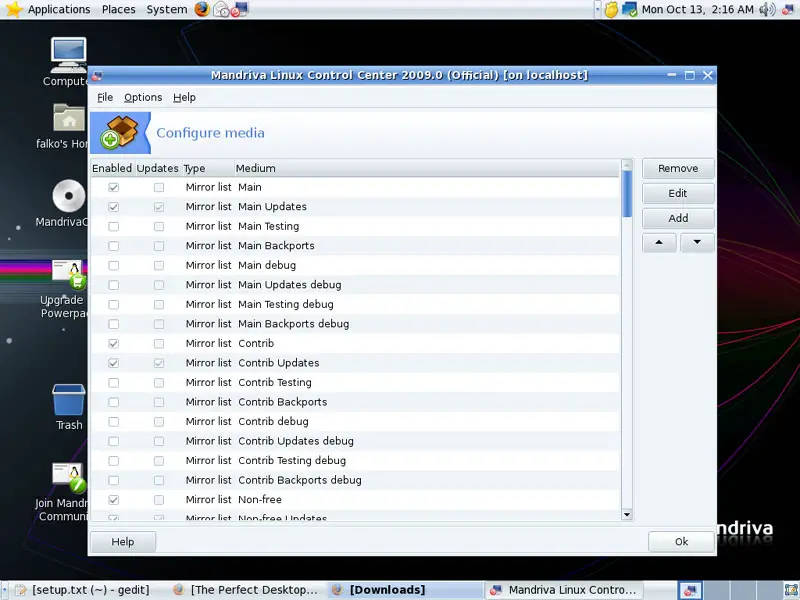Click the Applications star icon in the top panel
Viewport: 800px width, 600px height.
14,9
